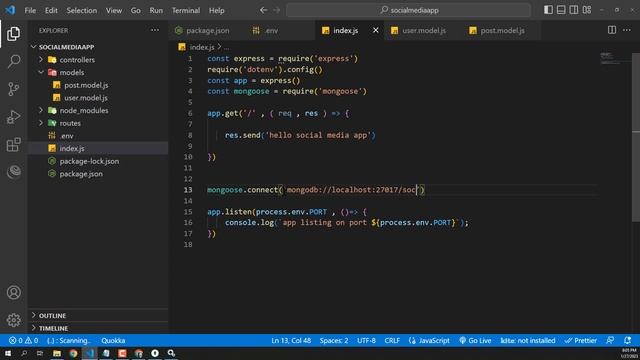Open the Extensions view
The width and height of the screenshot is (640, 360).
point(13,144)
